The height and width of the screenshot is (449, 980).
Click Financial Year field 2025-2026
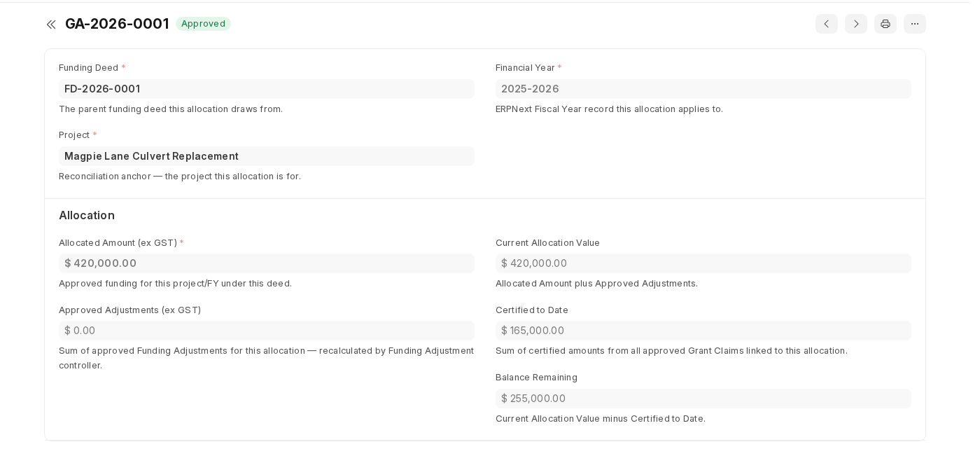click(x=703, y=89)
